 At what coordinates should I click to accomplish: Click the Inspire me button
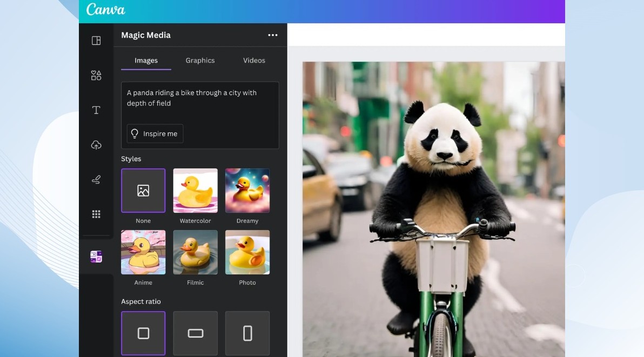click(x=155, y=134)
